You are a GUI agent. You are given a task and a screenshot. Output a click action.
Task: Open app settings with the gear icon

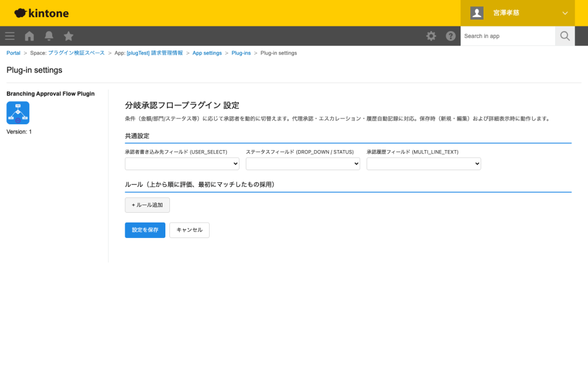(x=431, y=36)
